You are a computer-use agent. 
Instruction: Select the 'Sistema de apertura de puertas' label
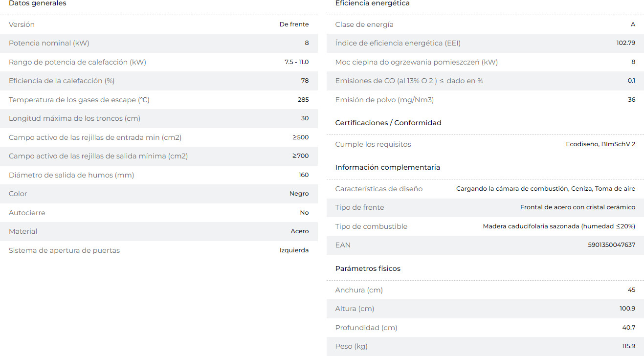(x=64, y=250)
